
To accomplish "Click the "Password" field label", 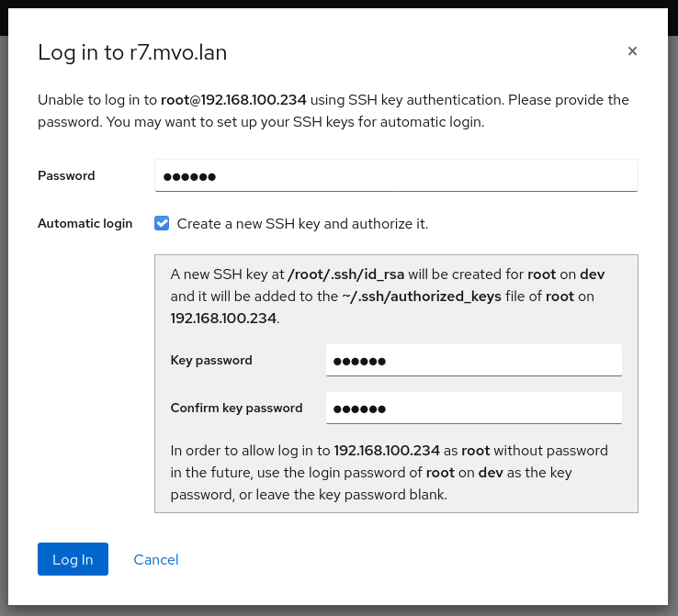I will tap(66, 175).
